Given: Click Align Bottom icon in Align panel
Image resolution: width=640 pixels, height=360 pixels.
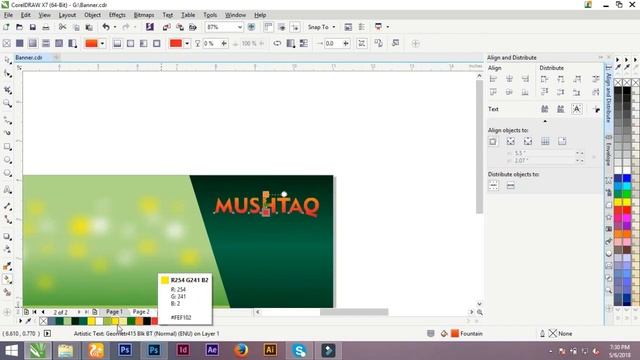Looking at the screenshot, I should (x=525, y=92).
